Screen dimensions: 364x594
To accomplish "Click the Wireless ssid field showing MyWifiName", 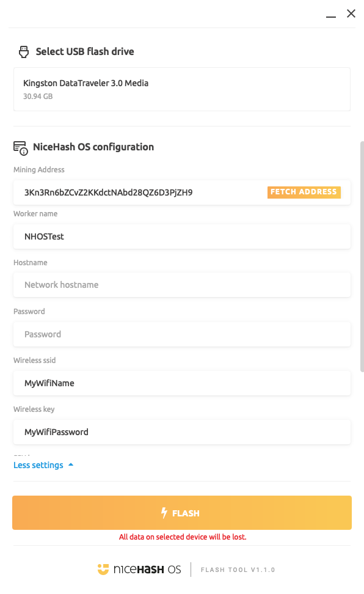I will pyautogui.click(x=182, y=383).
